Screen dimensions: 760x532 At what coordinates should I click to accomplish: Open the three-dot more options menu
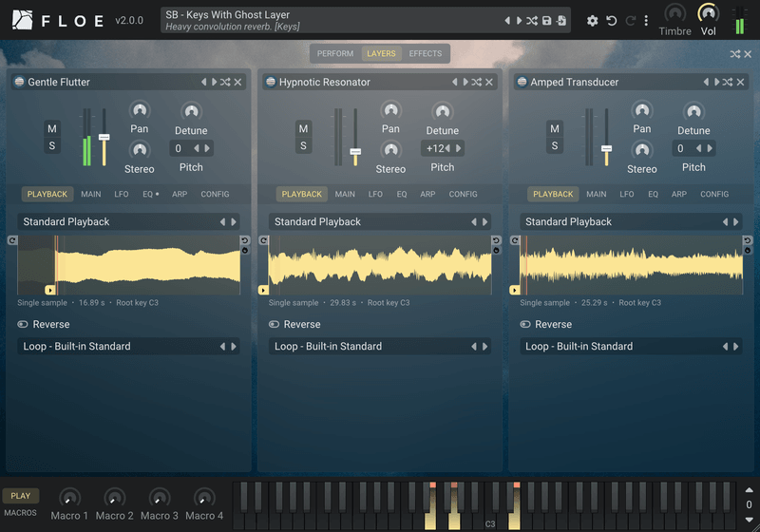click(x=646, y=21)
